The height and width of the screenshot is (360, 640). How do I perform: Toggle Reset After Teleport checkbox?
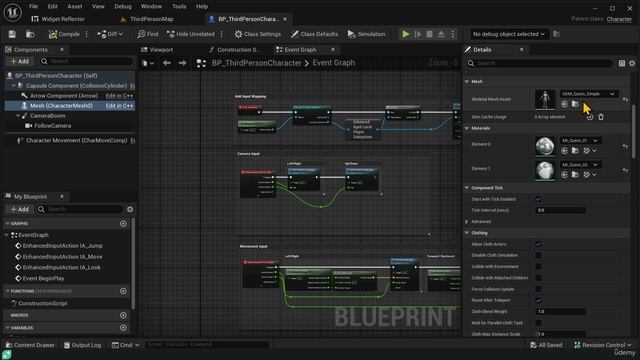pyautogui.click(x=538, y=300)
